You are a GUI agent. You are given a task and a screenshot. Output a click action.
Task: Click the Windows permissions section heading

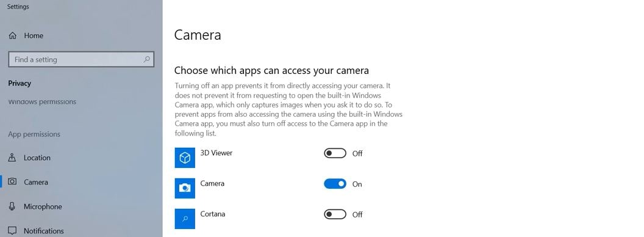click(x=42, y=101)
